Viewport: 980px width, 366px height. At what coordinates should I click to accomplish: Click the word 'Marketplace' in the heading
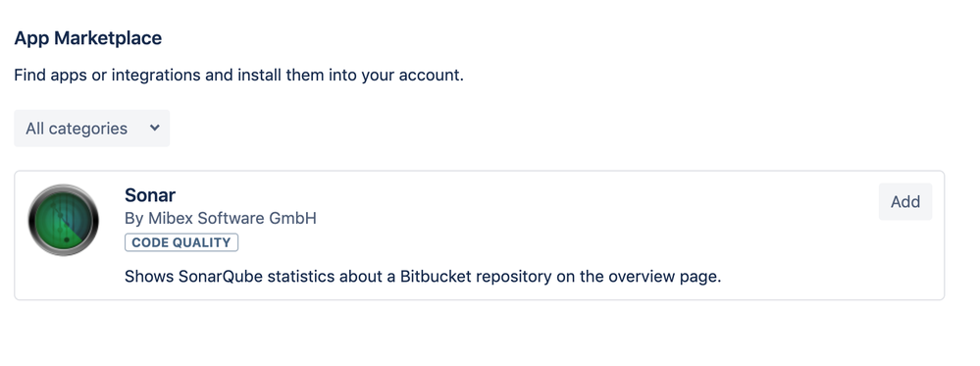point(108,38)
